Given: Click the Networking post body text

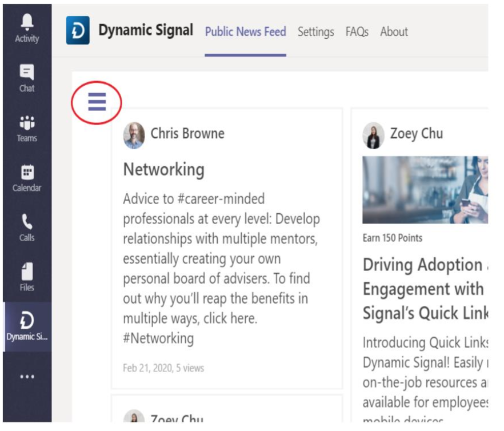Looking at the screenshot, I should pyautogui.click(x=222, y=268).
